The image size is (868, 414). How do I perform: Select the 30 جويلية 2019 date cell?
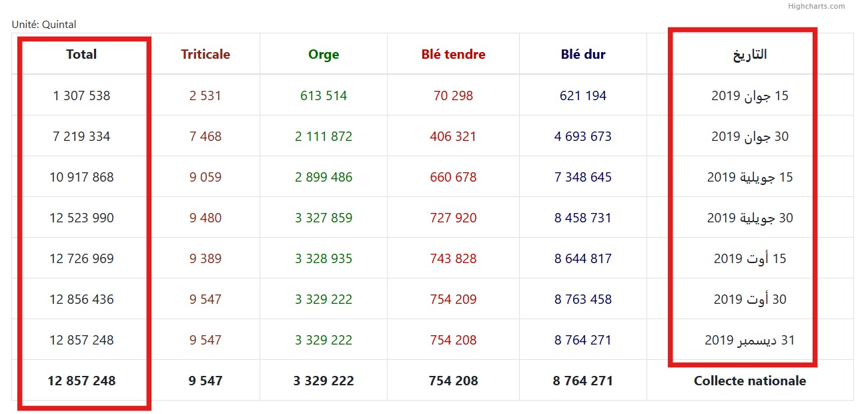pyautogui.click(x=750, y=218)
